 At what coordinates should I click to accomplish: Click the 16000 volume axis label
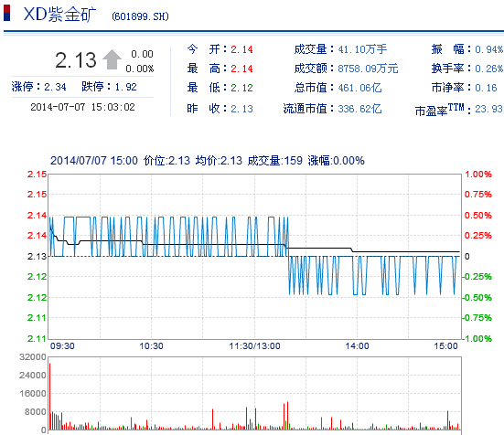click(33, 394)
